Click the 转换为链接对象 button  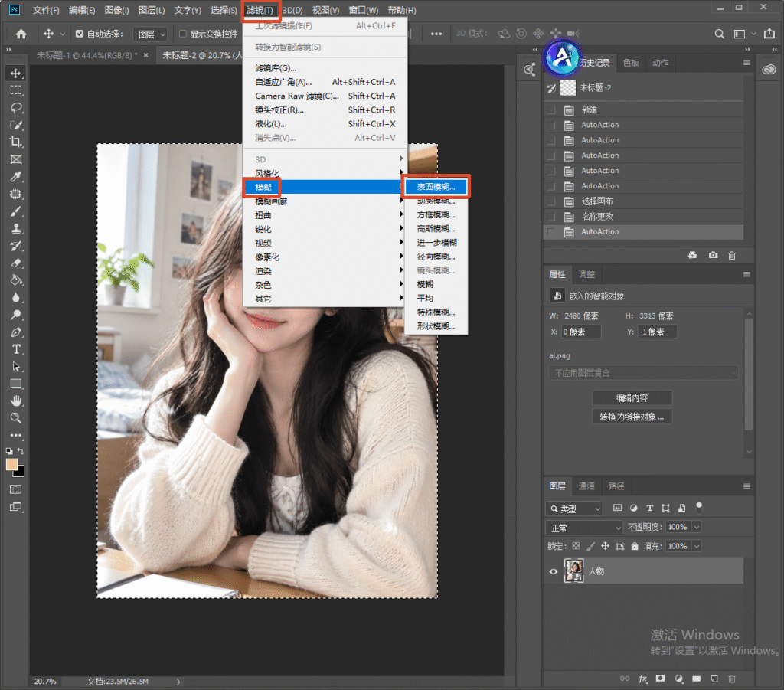click(632, 417)
